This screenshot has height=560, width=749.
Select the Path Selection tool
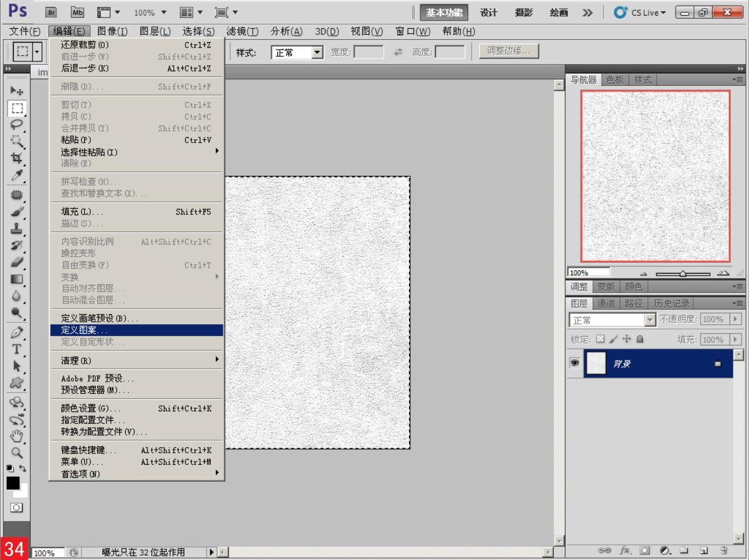point(17,366)
